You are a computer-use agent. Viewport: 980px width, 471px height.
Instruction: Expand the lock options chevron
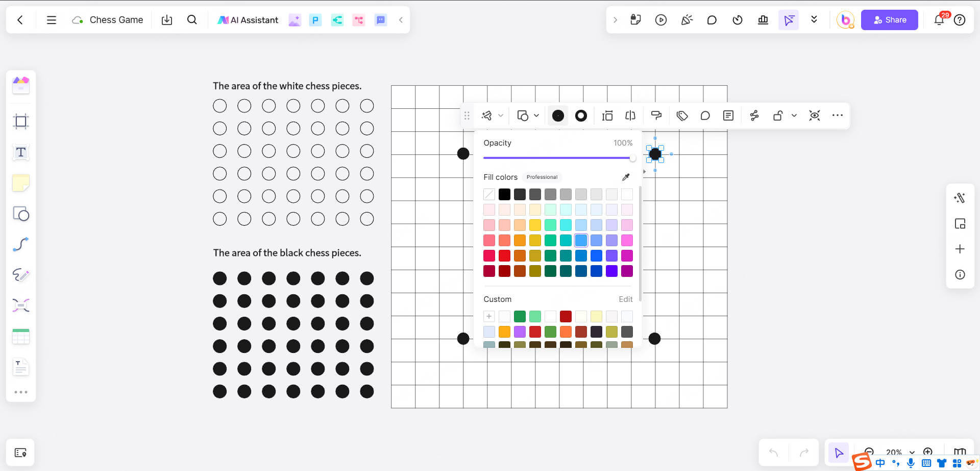point(794,115)
